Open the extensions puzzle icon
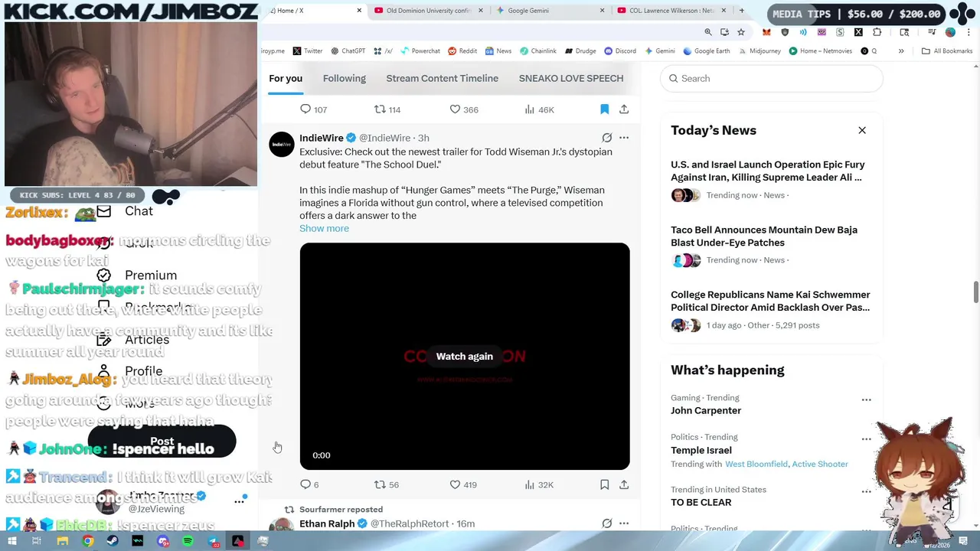The image size is (980, 551). pos(877,32)
